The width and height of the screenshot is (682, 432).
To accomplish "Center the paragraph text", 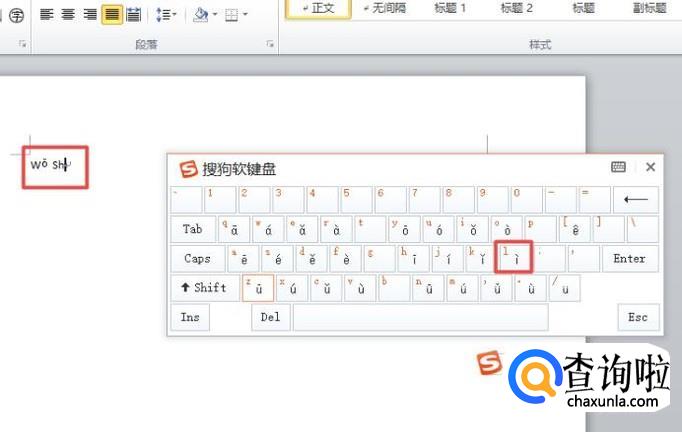I will pos(68,14).
